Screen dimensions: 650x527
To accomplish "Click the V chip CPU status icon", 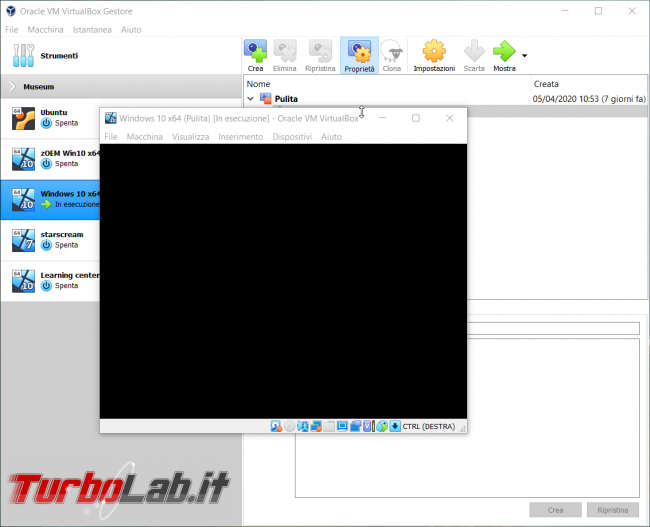I will [368, 426].
